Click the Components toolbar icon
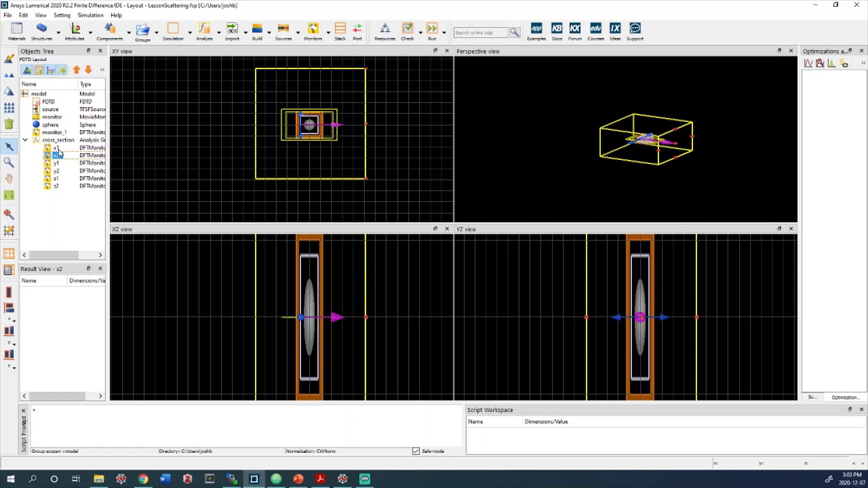The image size is (868, 488). click(x=109, y=28)
